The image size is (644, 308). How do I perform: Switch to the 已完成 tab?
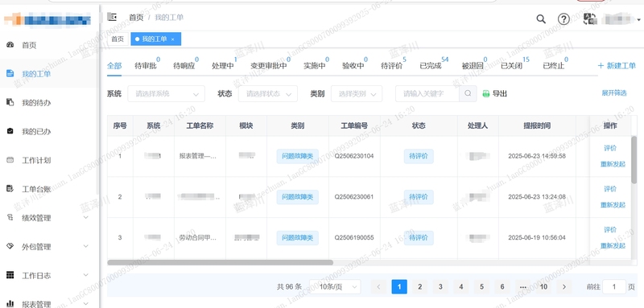pyautogui.click(x=431, y=66)
